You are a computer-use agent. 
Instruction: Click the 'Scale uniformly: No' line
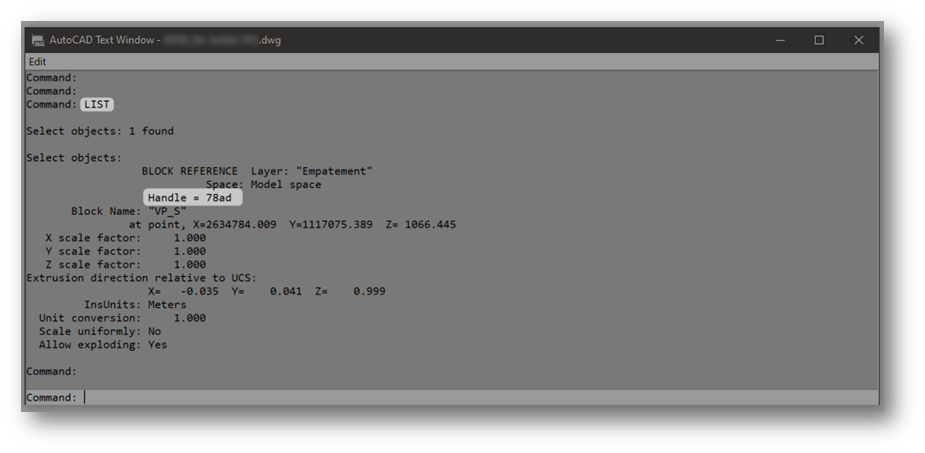(100, 331)
